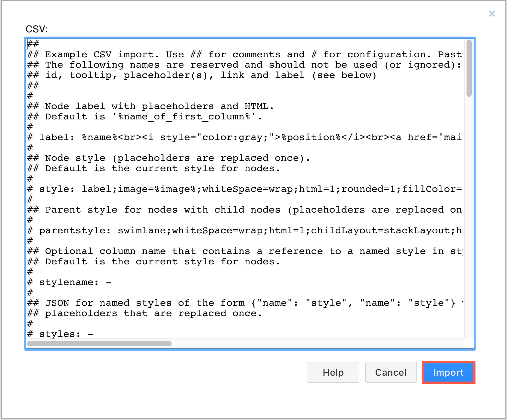Open Help for CSV import
The image size is (507, 420).
333,372
